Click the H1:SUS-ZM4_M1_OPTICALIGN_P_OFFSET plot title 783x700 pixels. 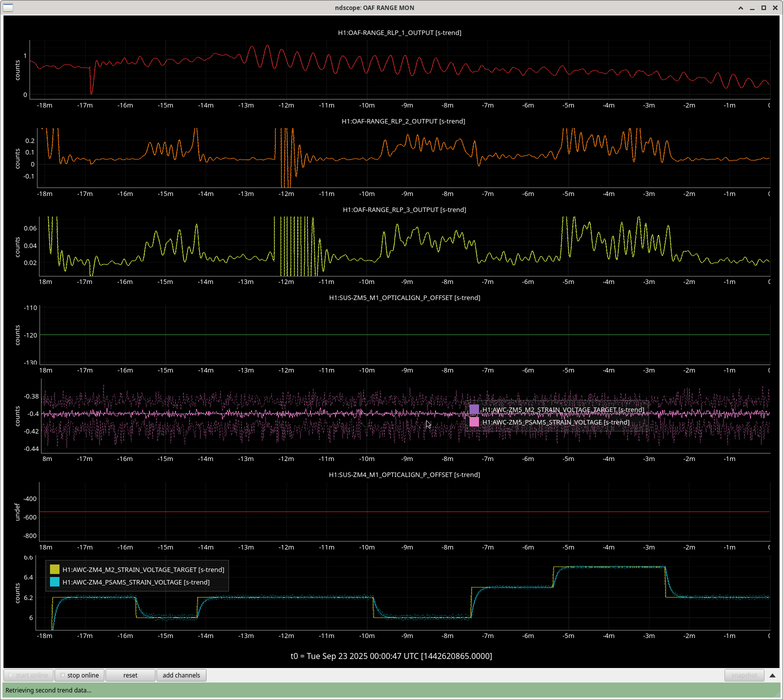pos(404,474)
